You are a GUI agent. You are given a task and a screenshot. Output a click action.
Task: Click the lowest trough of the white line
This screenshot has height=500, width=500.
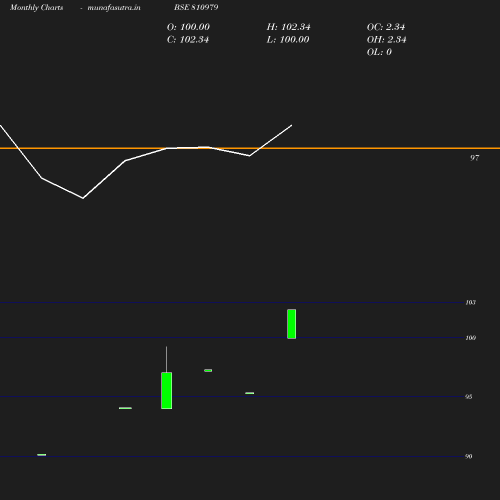83,198
